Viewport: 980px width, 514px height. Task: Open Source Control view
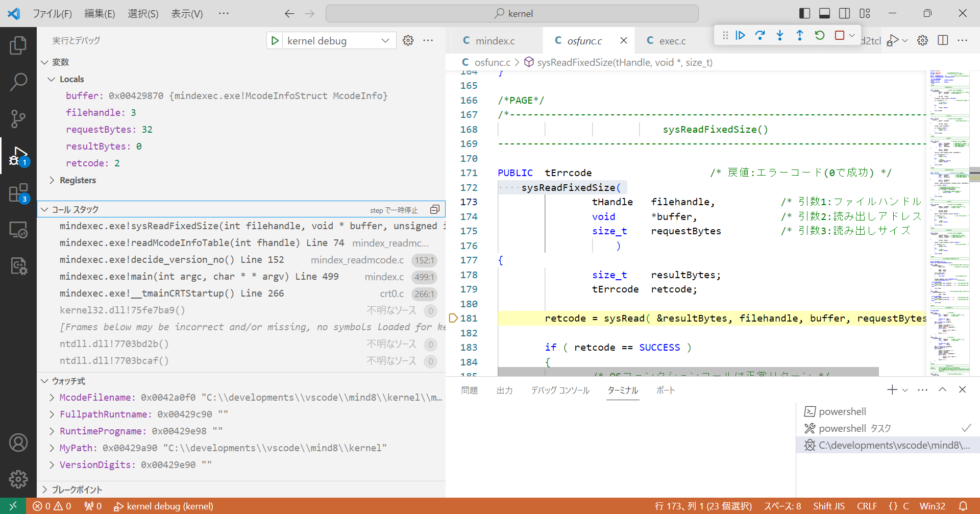coord(18,118)
